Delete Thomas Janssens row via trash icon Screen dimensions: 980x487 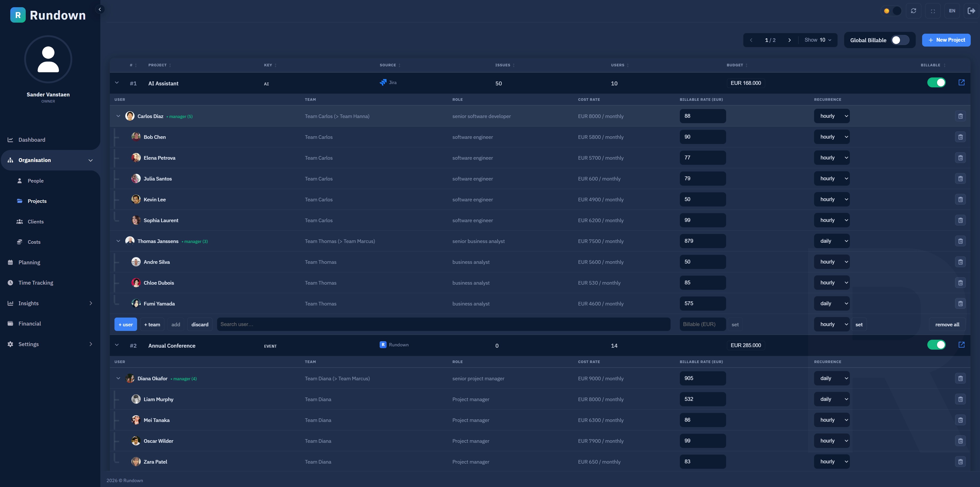coord(960,241)
